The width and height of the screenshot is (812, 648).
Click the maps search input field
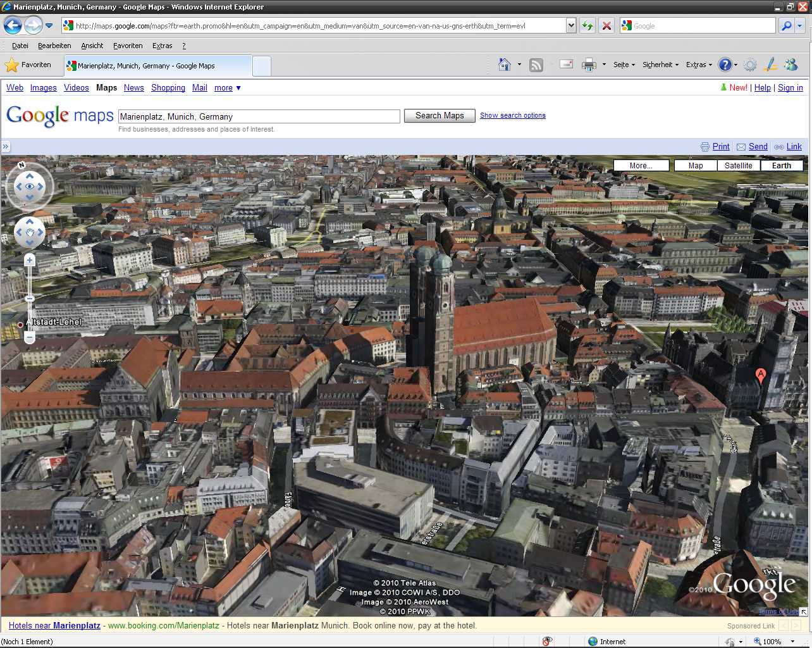point(259,116)
